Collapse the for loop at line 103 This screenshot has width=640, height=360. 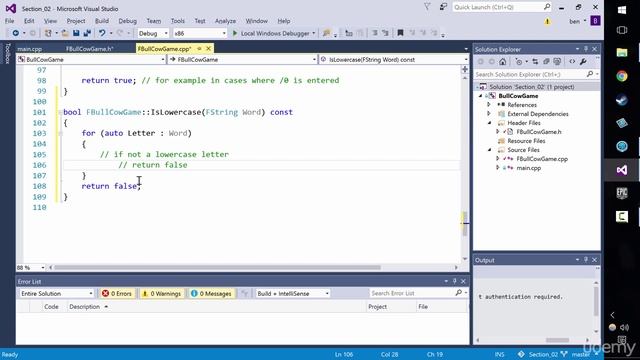coord(60,133)
